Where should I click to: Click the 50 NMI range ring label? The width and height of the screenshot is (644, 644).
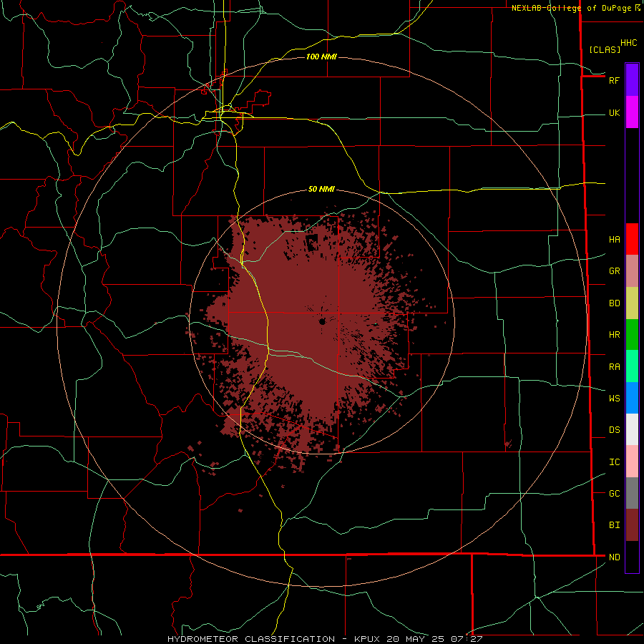click(321, 189)
